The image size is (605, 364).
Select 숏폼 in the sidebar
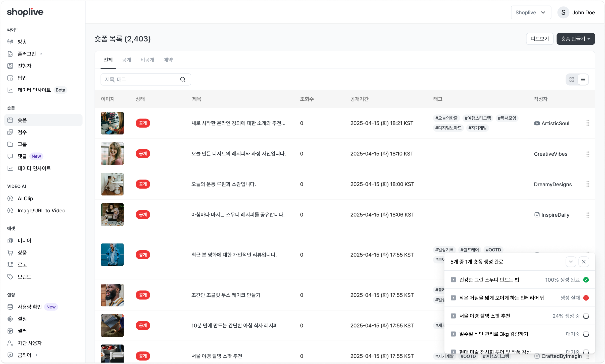(x=43, y=120)
